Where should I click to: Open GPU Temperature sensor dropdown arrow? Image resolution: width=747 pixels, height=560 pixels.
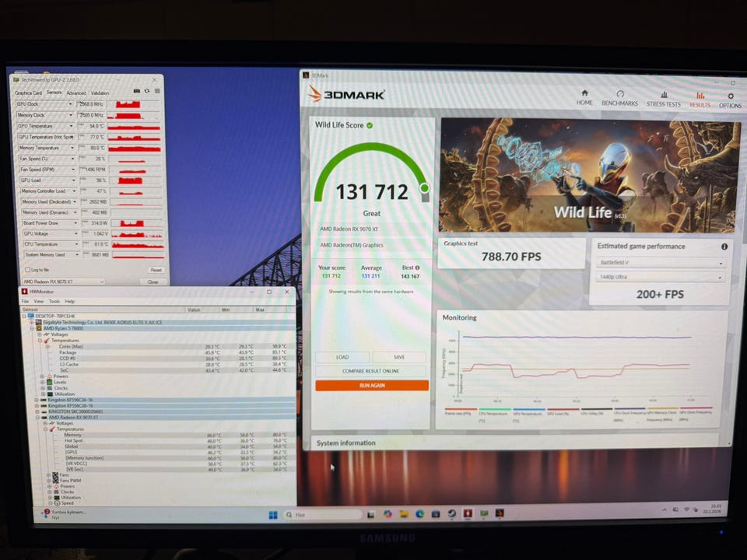(72, 126)
